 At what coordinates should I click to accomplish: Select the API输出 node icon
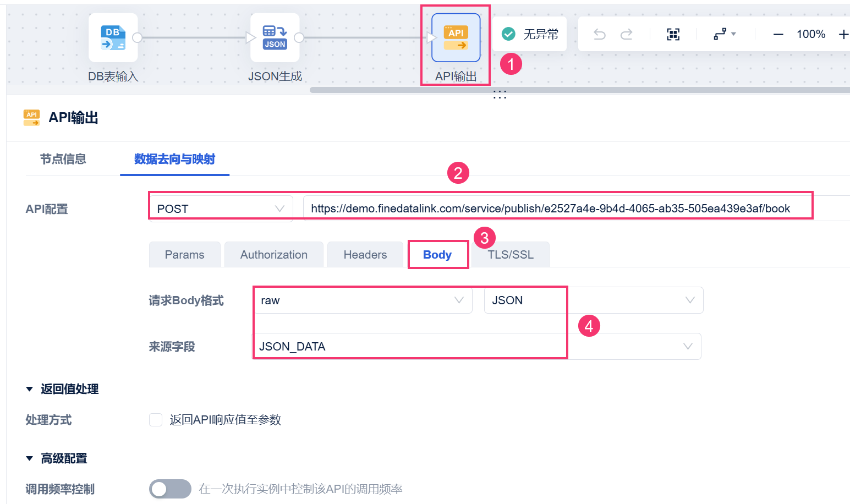456,37
